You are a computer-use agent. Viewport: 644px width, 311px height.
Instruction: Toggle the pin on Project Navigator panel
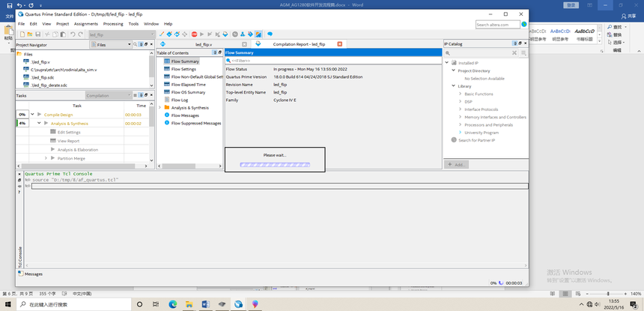(141, 44)
